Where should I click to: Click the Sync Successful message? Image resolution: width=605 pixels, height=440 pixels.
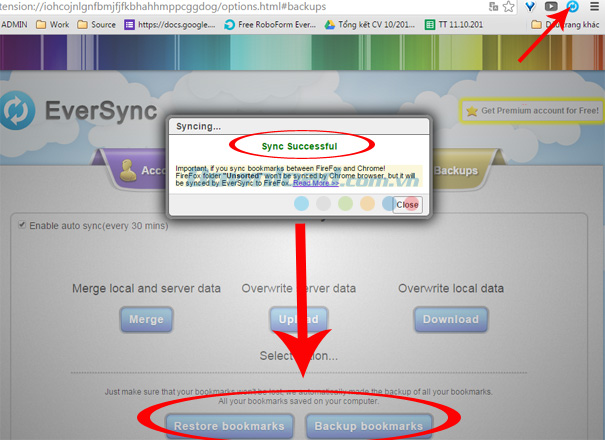pos(299,146)
